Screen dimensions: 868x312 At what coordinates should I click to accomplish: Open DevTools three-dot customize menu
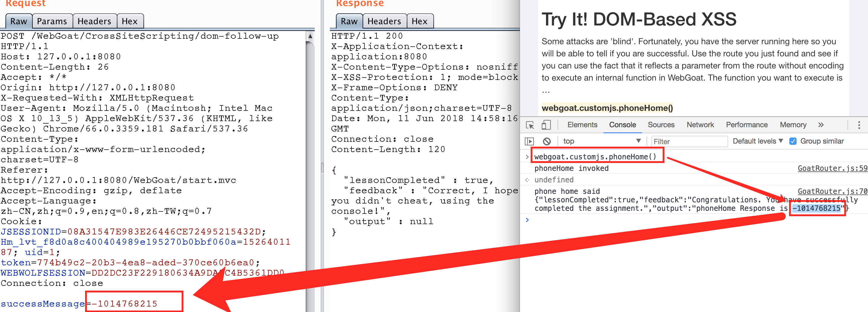pyautogui.click(x=859, y=125)
